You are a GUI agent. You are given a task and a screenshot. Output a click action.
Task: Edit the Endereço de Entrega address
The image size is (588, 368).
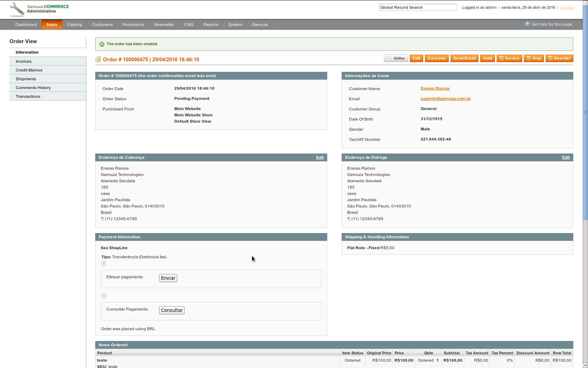(x=566, y=157)
